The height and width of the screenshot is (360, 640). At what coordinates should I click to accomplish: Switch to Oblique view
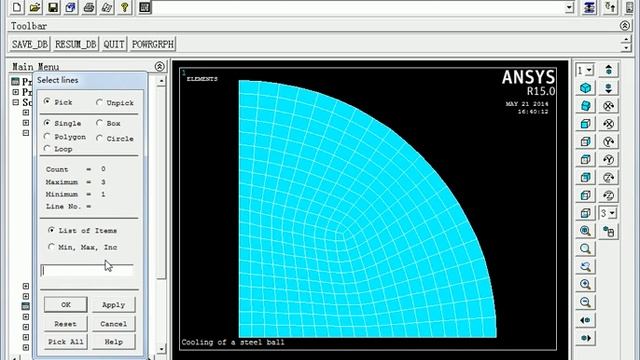click(x=585, y=106)
